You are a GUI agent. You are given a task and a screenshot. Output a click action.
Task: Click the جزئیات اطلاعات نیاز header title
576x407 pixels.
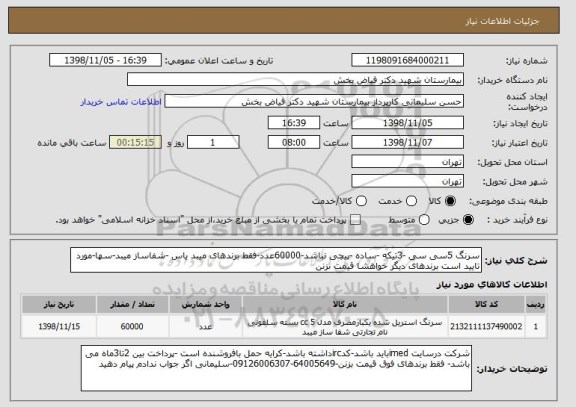pos(502,21)
